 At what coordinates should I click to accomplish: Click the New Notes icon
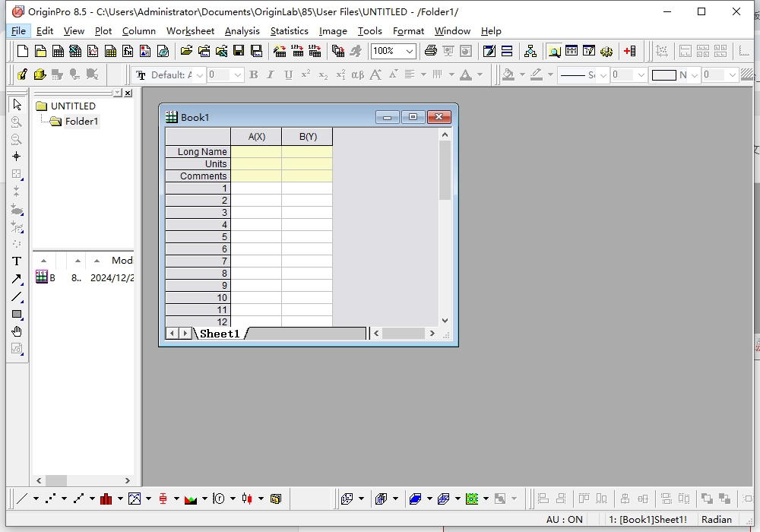coord(163,51)
